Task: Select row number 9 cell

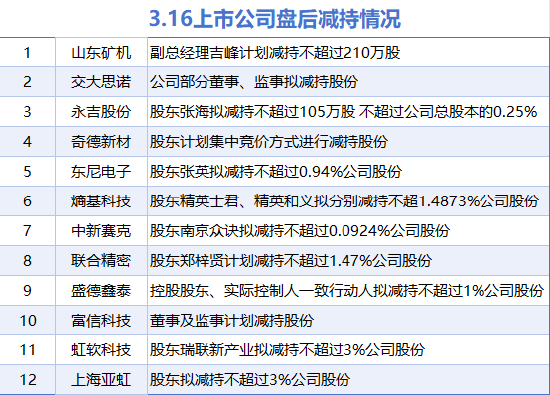Action: click(27, 290)
